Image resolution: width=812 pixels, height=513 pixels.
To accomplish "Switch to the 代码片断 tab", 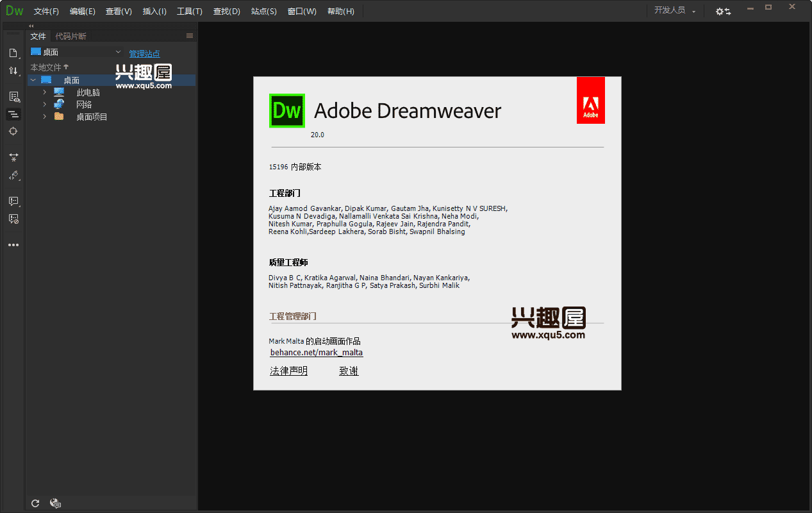I will click(x=70, y=36).
